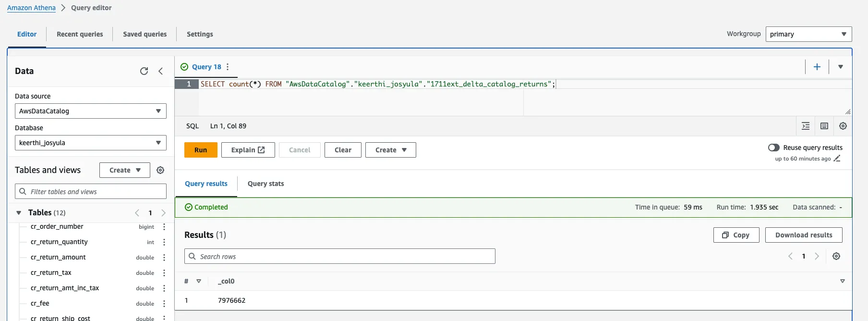
Task: Add a new query tab
Action: (817, 67)
